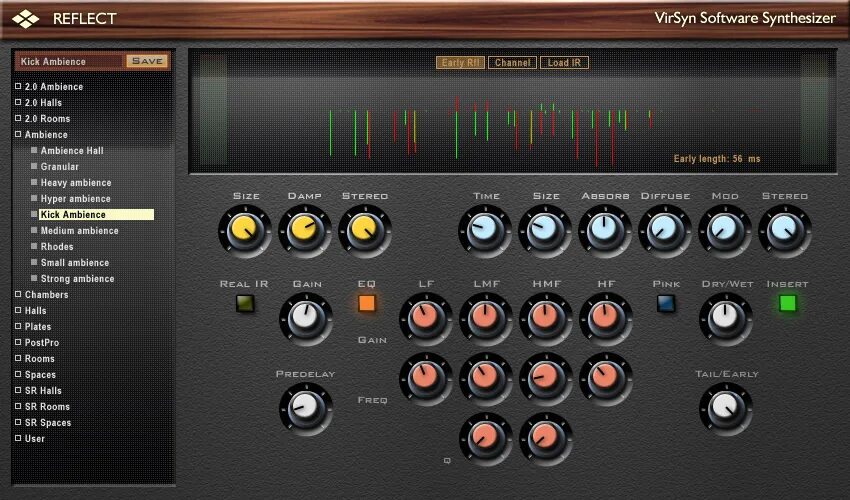The width and height of the screenshot is (850, 500).
Task: Click the blue tail Size knob
Action: point(545,230)
